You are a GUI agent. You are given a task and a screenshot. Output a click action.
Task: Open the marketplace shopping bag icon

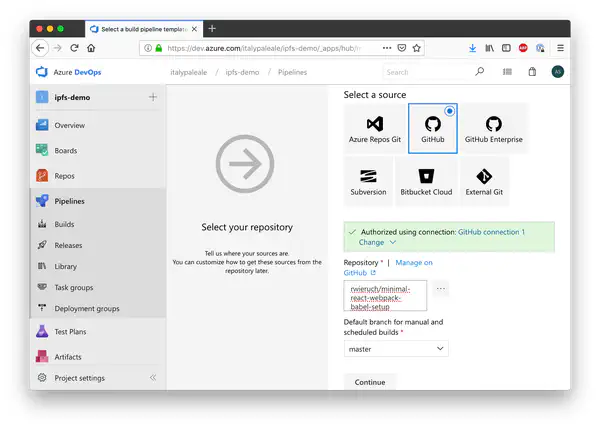532,72
